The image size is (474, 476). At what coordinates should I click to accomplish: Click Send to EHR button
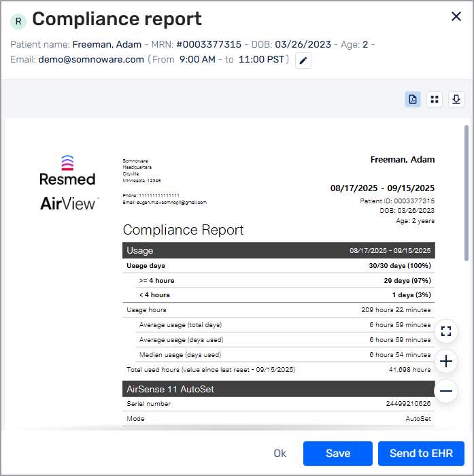(421, 454)
